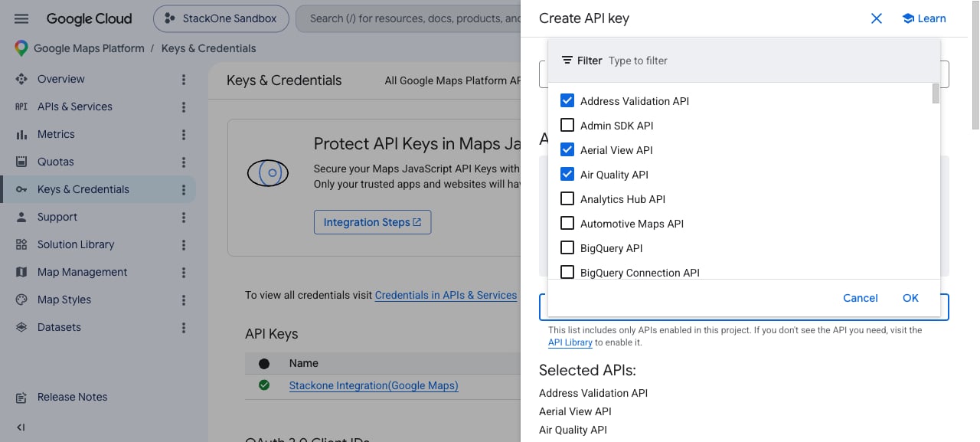This screenshot has height=442, width=980.
Task: Cancel the API selection dropdown
Action: click(x=861, y=298)
